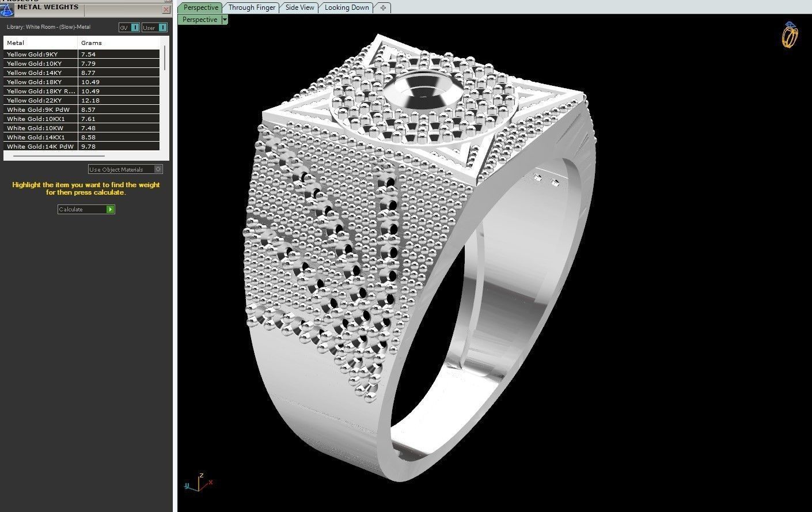Click the 7.54 grams value
Viewport: 812px width, 512px height.
pos(88,54)
